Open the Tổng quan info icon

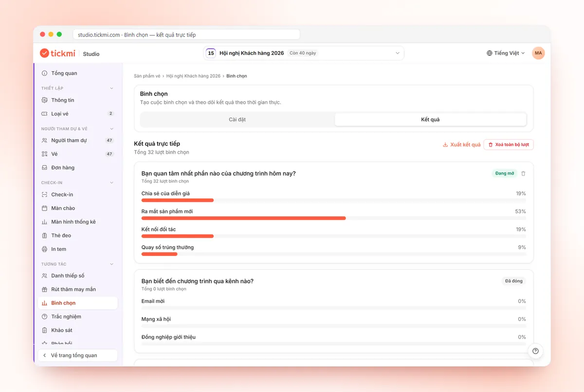45,73
